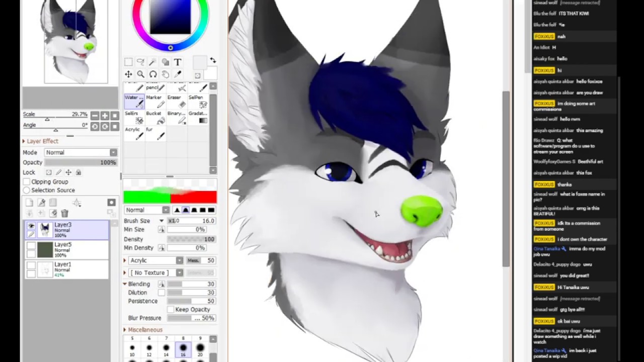Select the Zoom magnifier tool

(x=140, y=74)
